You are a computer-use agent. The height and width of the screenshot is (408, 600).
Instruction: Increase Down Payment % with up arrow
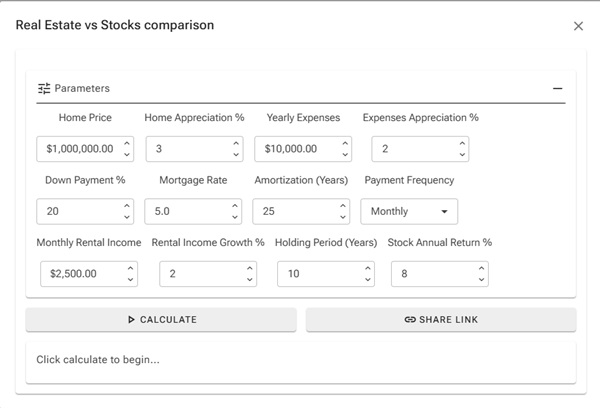click(x=127, y=206)
